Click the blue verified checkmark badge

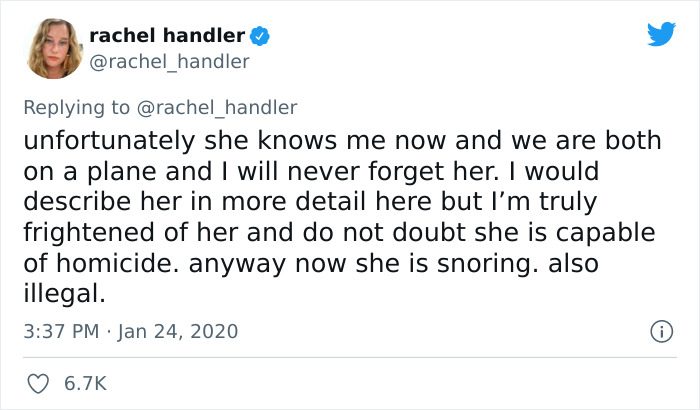point(260,36)
